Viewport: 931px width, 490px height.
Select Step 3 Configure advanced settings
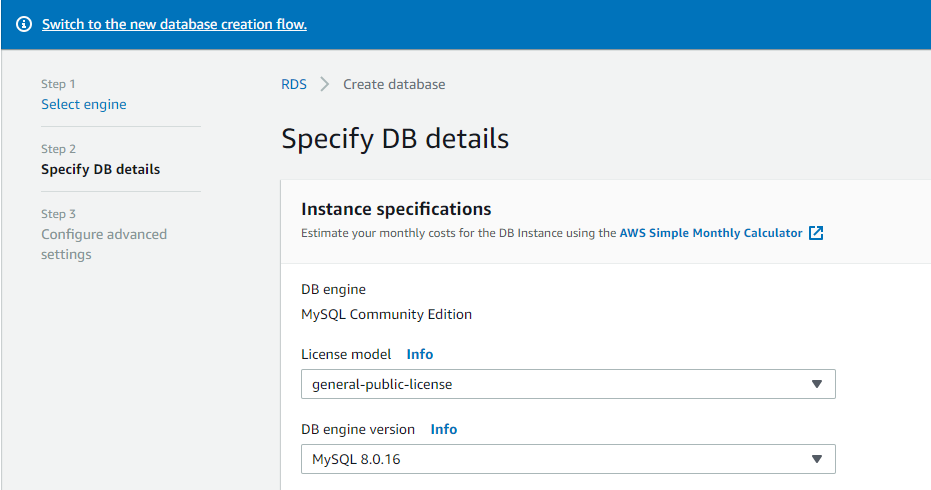(x=104, y=244)
